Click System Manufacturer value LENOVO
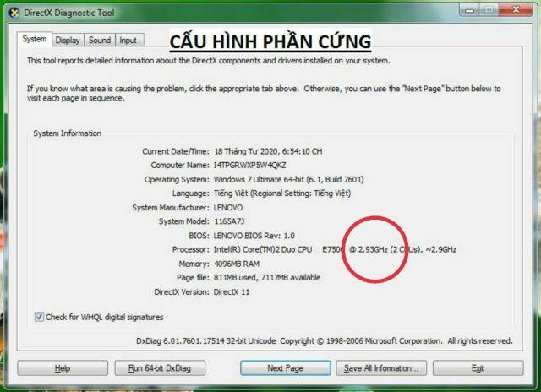 click(x=228, y=208)
